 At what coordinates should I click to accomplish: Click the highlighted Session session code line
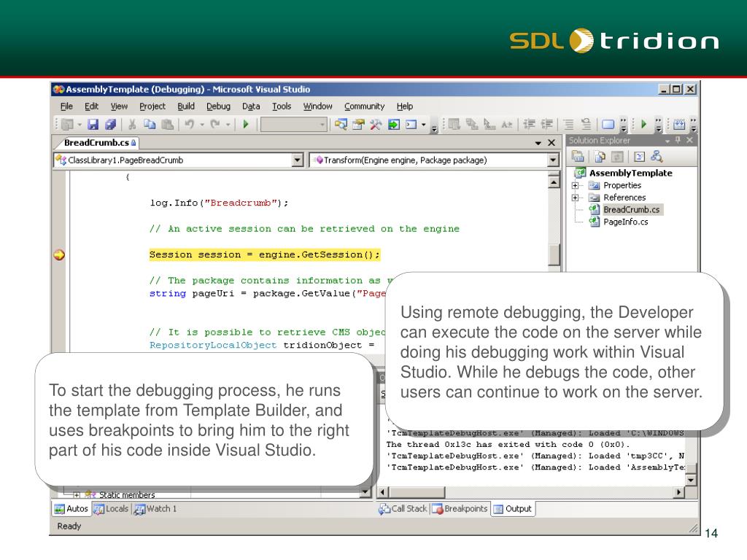pos(264,254)
